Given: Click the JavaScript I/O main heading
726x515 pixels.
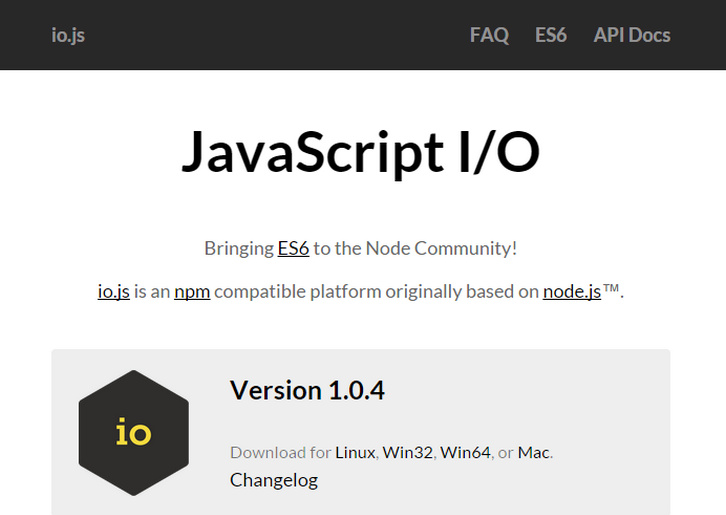Looking at the screenshot, I should pyautogui.click(x=360, y=153).
